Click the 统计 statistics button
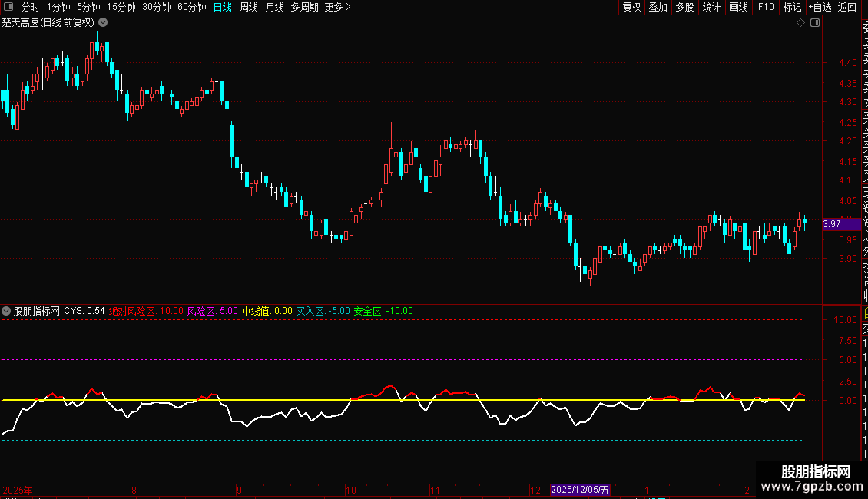This screenshot has width=868, height=499. (711, 7)
